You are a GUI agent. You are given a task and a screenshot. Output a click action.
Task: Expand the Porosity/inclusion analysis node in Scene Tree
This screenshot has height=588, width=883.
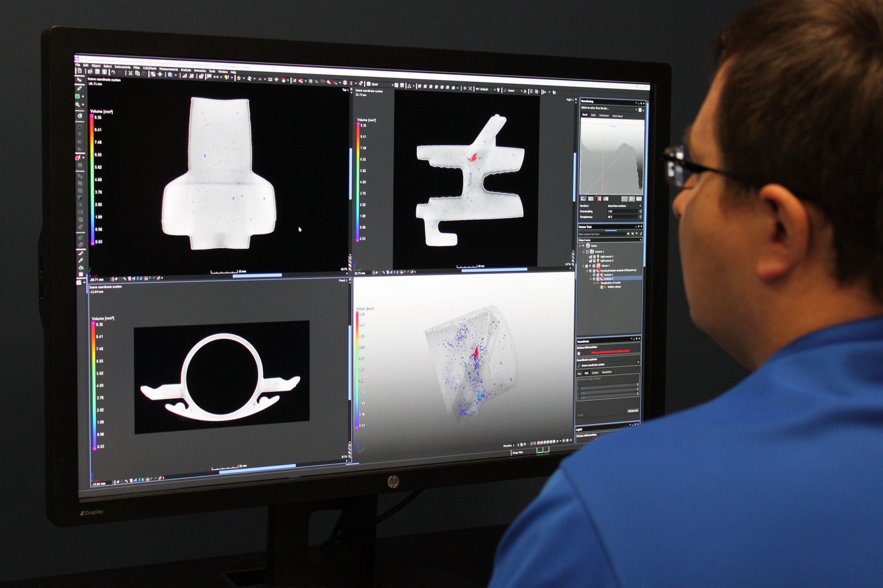(587, 270)
